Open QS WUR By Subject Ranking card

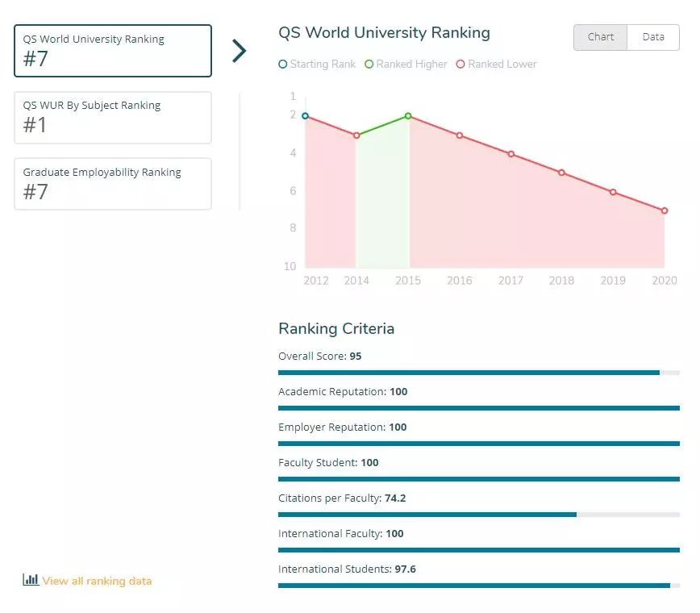pyautogui.click(x=113, y=118)
